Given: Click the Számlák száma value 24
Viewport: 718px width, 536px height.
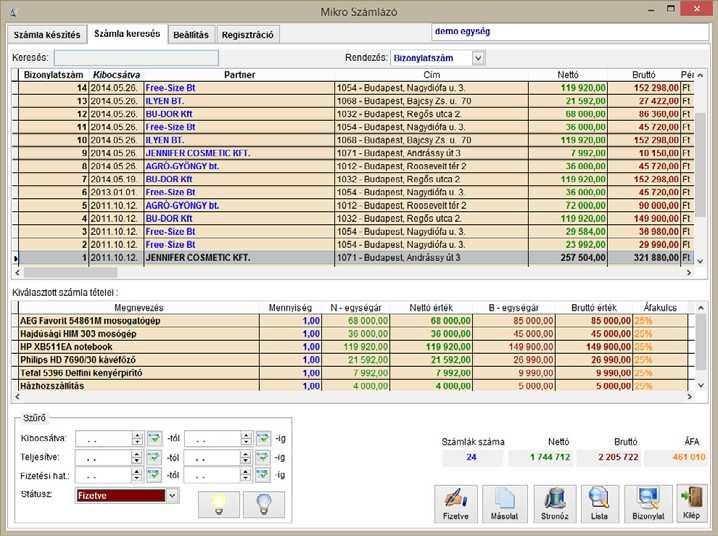Looking at the screenshot, I should point(472,457).
